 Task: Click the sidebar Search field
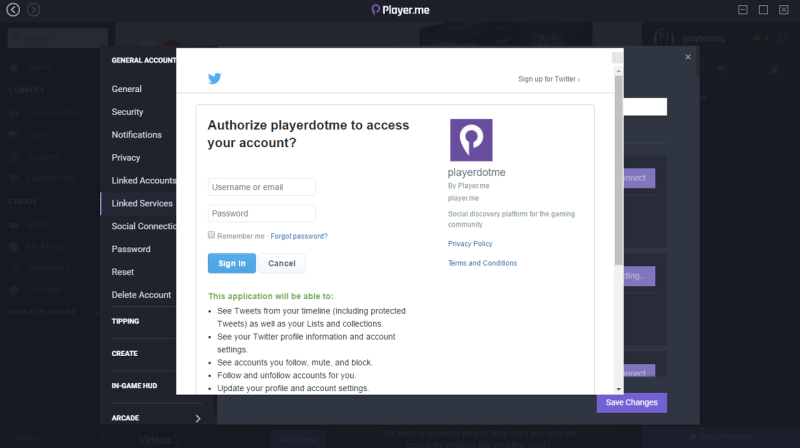(58, 38)
